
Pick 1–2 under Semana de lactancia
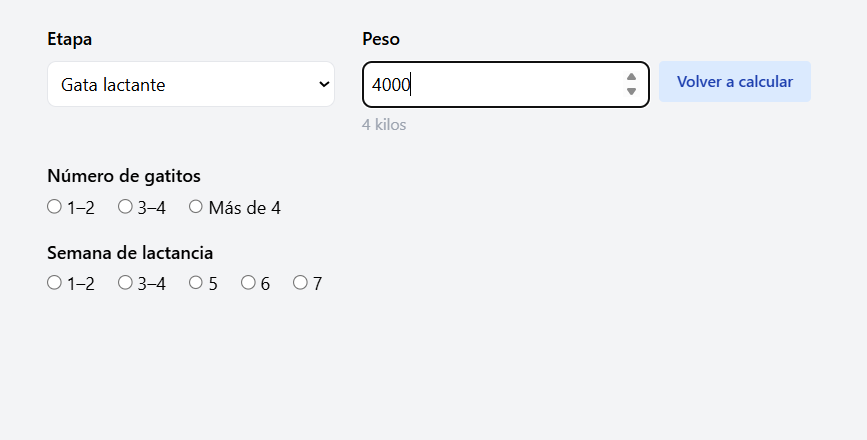[54, 283]
